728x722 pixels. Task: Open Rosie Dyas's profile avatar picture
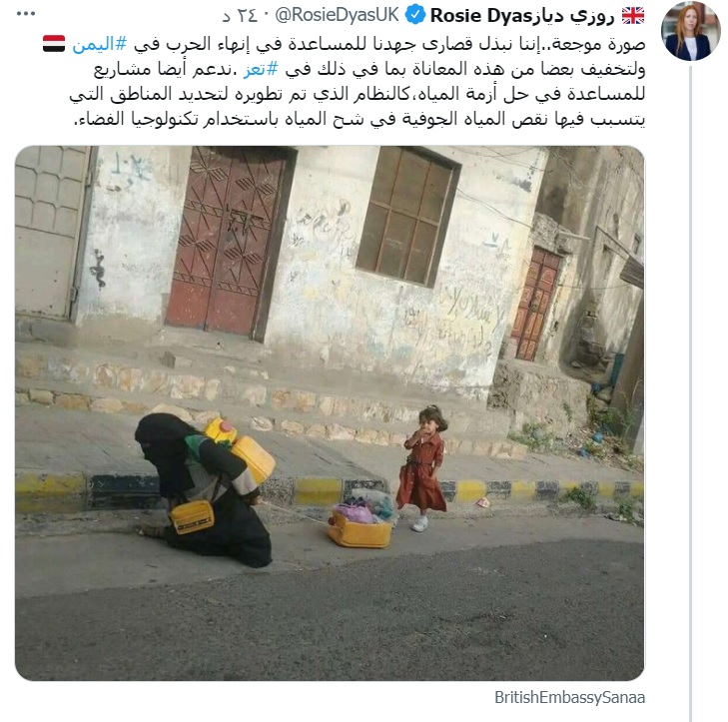(691, 31)
